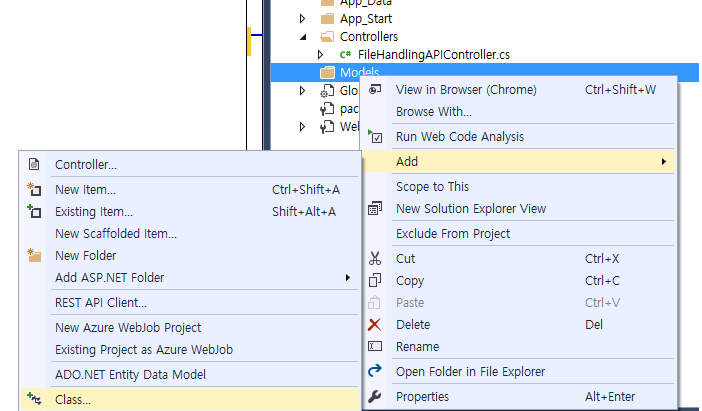
Task: Click the Controllers open folder icon
Action: (328, 37)
